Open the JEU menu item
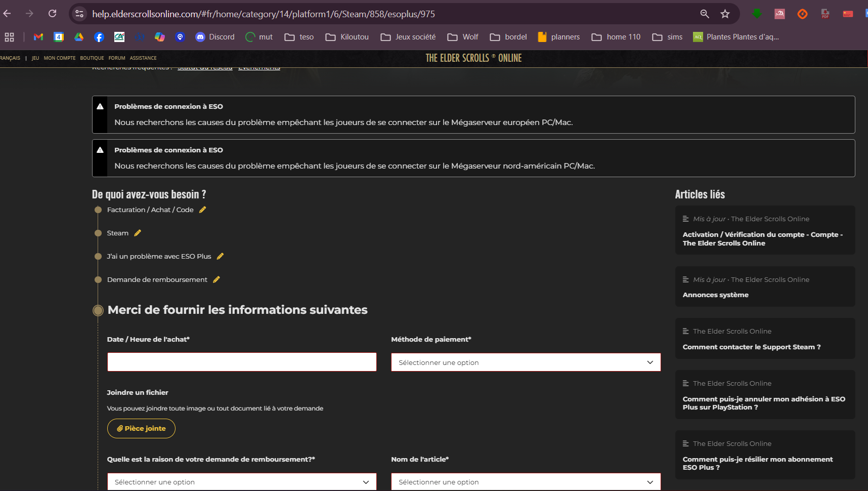868x491 pixels. 35,58
